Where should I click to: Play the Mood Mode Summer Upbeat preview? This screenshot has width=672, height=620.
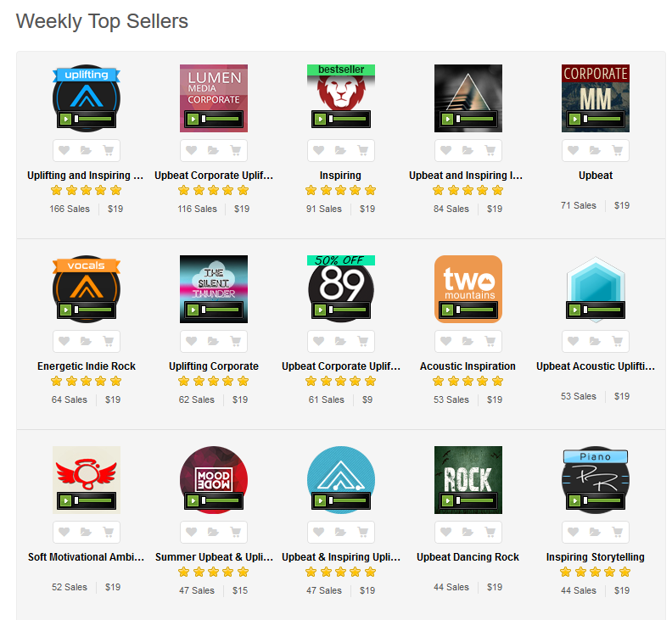(x=193, y=500)
